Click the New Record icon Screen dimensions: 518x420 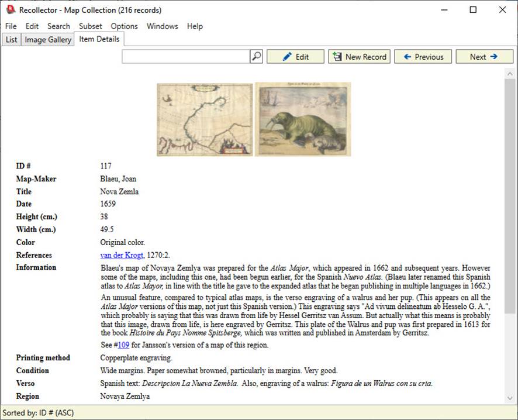pyautogui.click(x=337, y=56)
